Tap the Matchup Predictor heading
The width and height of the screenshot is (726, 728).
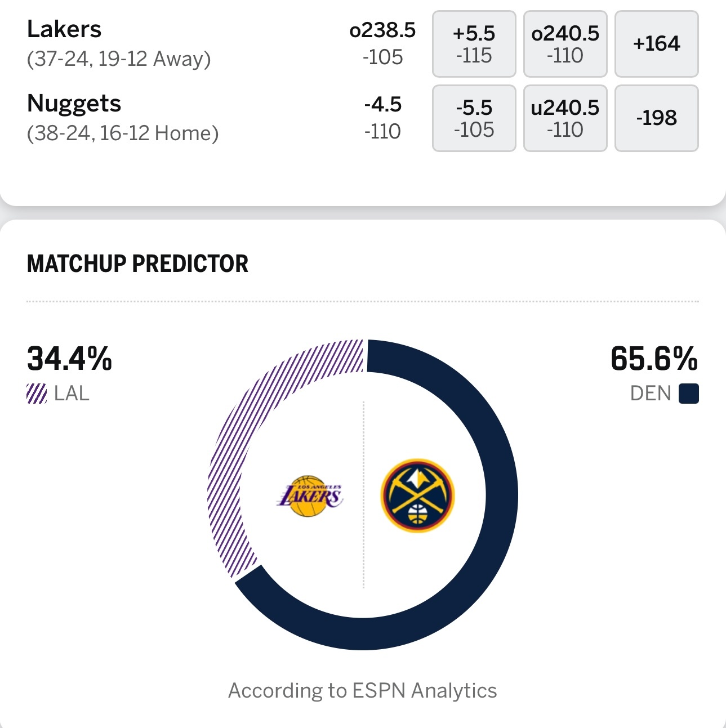137,263
